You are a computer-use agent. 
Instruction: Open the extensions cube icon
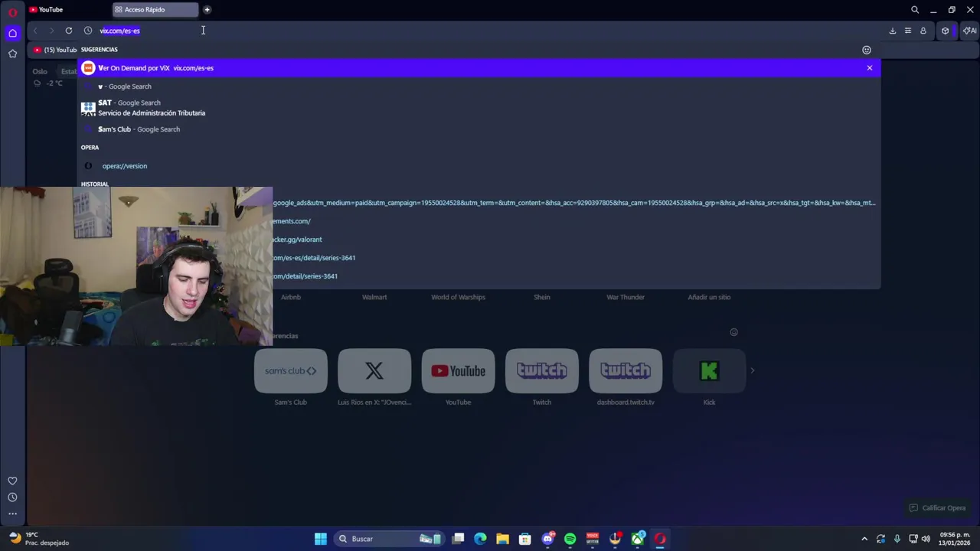946,31
